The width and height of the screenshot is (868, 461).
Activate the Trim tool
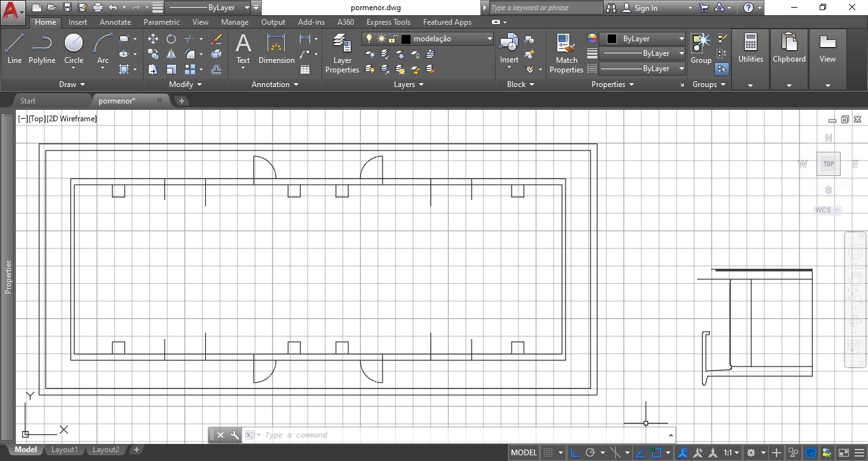[190, 39]
